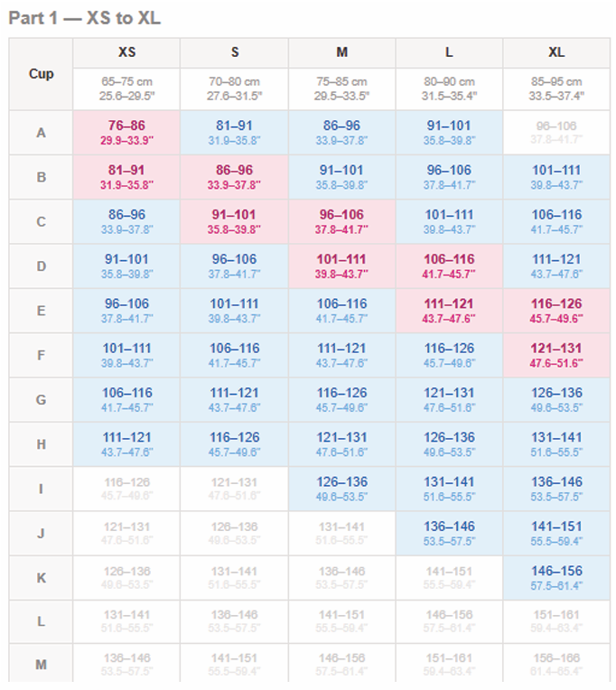Click the XS column header

126,52
